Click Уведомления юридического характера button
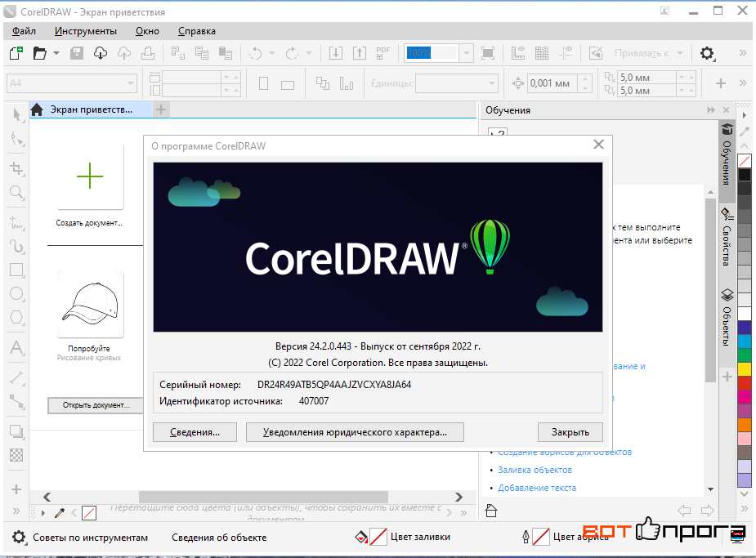 [x=355, y=432]
